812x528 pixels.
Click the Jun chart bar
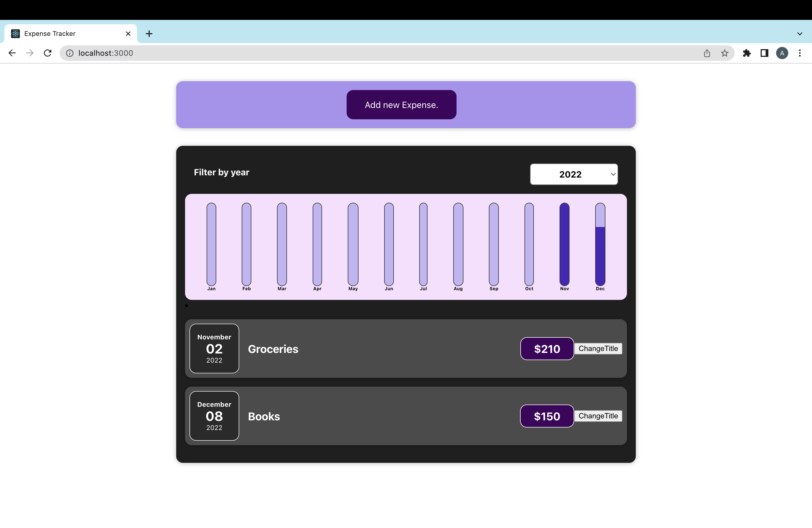click(x=389, y=244)
